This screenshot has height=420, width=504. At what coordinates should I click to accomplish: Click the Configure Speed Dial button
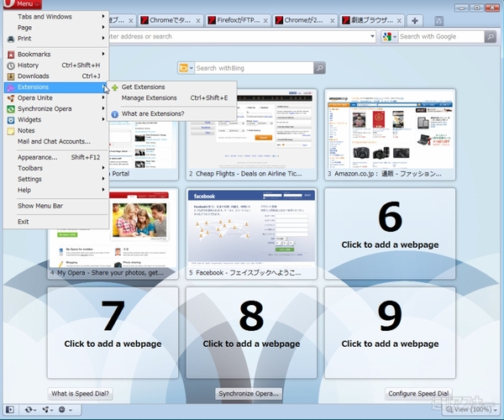point(418,394)
